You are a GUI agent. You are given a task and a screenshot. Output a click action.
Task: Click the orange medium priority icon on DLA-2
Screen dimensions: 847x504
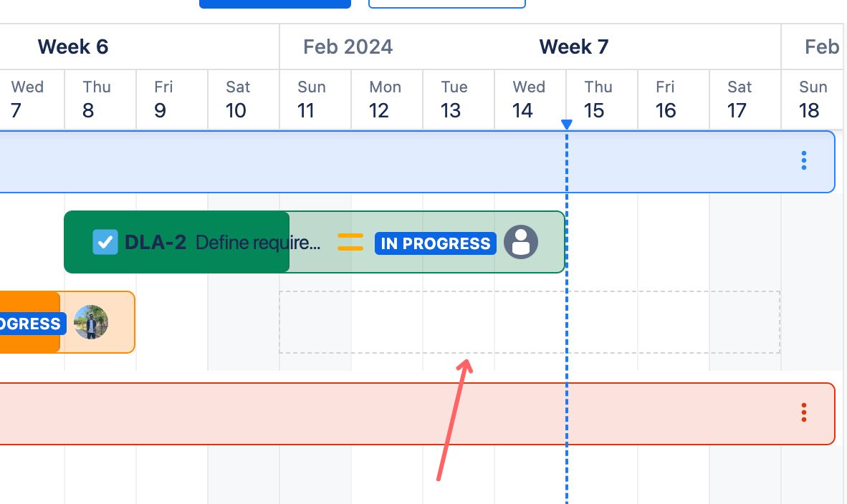click(x=350, y=242)
